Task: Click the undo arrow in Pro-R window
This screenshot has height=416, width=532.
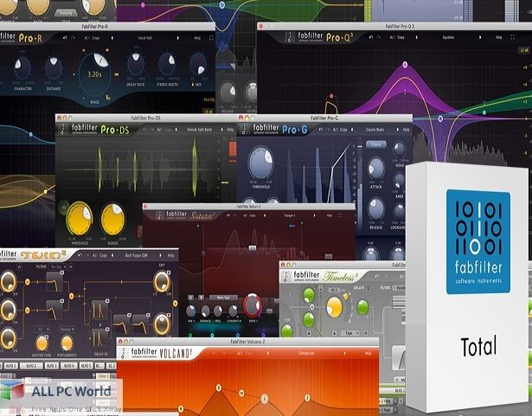Action: (65, 38)
